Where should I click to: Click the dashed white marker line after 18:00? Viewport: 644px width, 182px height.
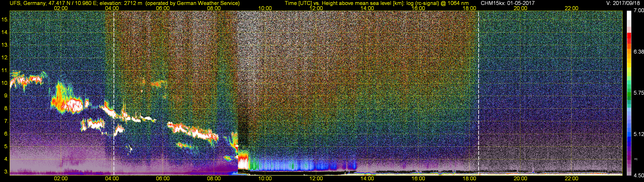478,93
